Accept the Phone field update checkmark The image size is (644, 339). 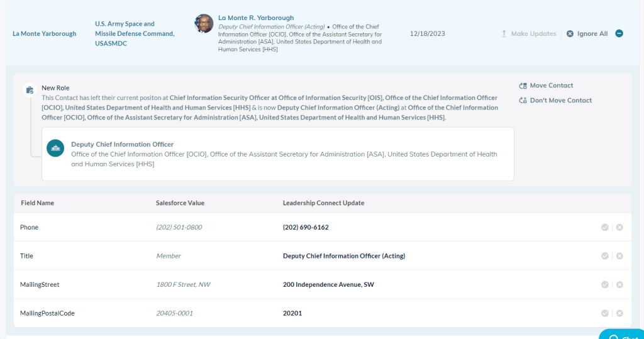(604, 227)
